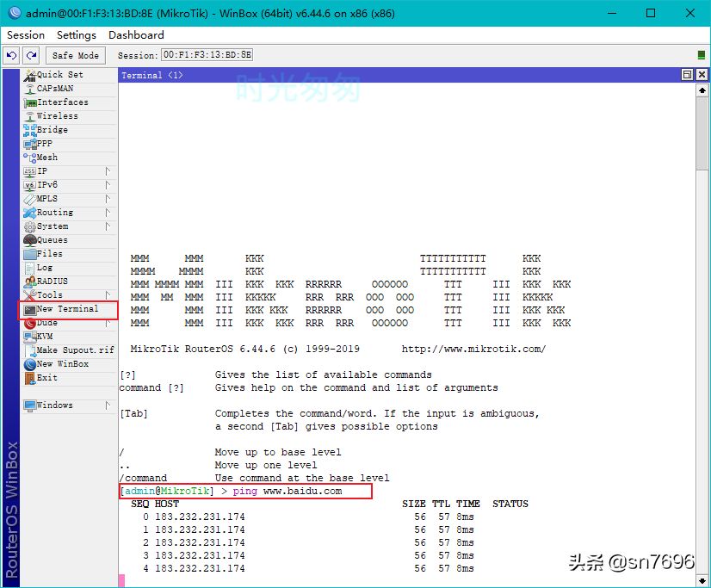
Task: Click the Session address field
Action: pos(207,55)
